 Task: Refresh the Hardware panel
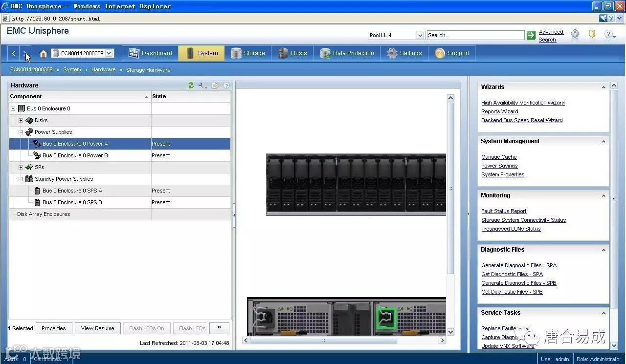point(191,86)
